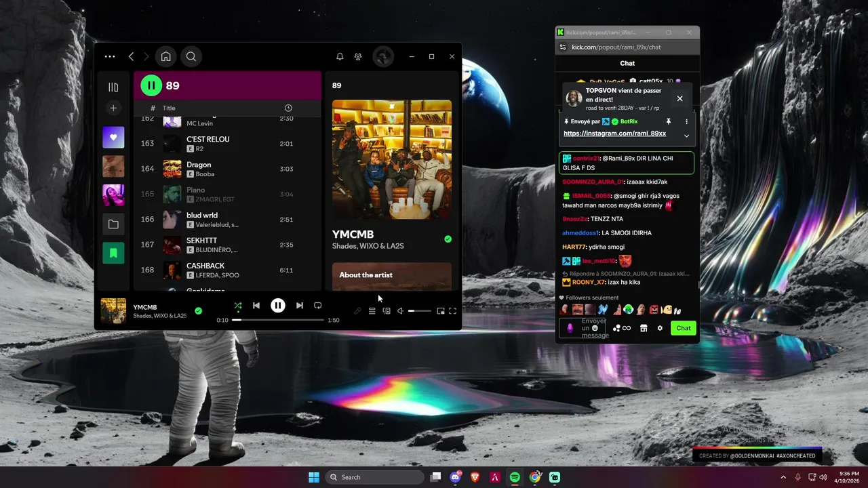The image size is (868, 488).
Task: Select track blud wrld
Action: pos(227,220)
